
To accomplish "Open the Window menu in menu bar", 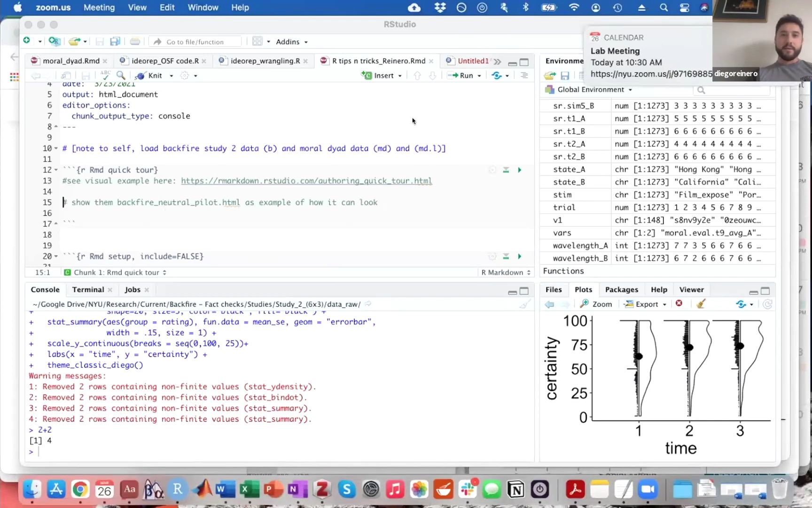I will (x=203, y=8).
